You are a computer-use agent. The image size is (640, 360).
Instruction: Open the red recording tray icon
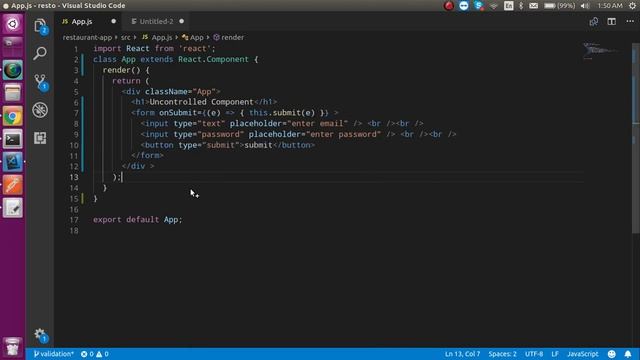449,6
